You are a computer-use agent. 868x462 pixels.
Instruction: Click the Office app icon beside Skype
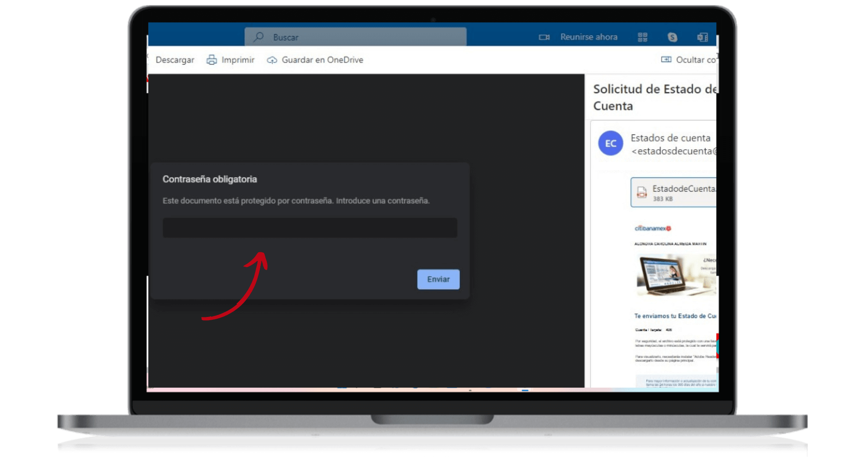click(x=703, y=37)
